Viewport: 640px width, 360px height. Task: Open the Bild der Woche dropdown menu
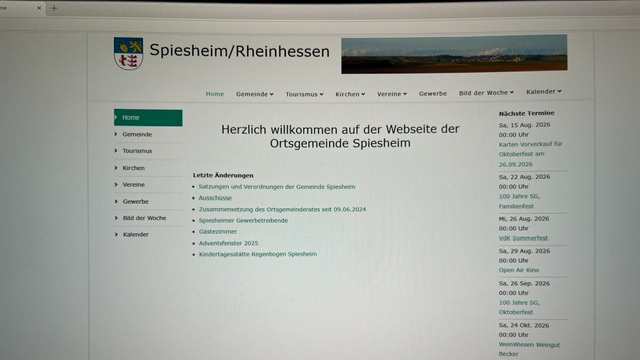click(486, 93)
